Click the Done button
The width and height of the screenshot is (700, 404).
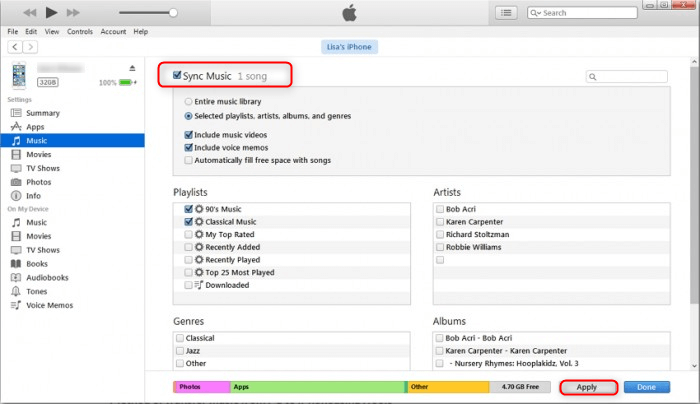647,387
